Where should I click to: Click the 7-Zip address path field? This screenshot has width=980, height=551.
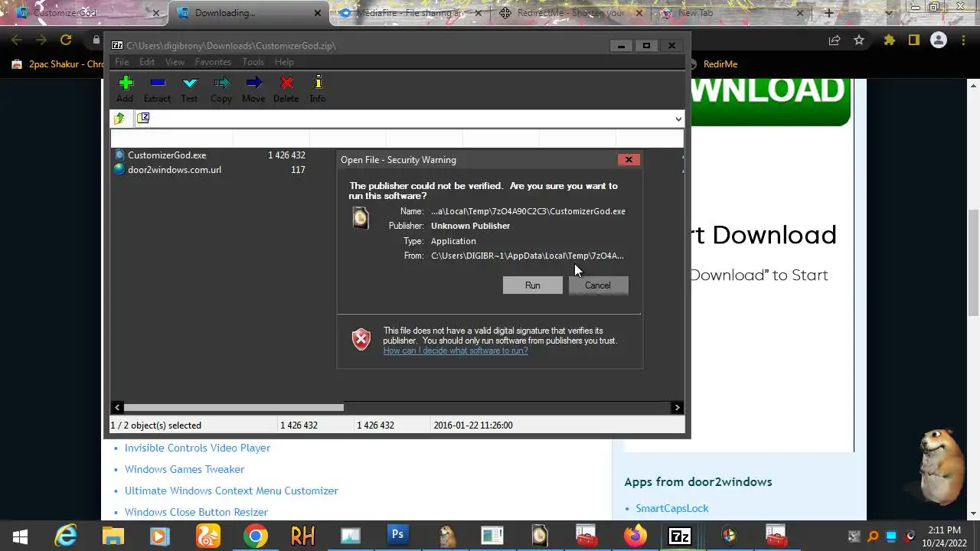[410, 119]
